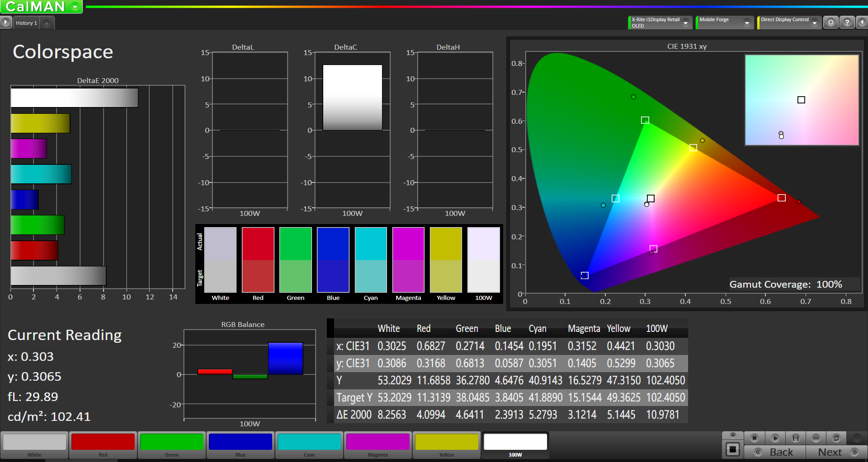This screenshot has width=868, height=462.
Task: Select the 100W color patch at the bottom
Action: [x=515, y=445]
